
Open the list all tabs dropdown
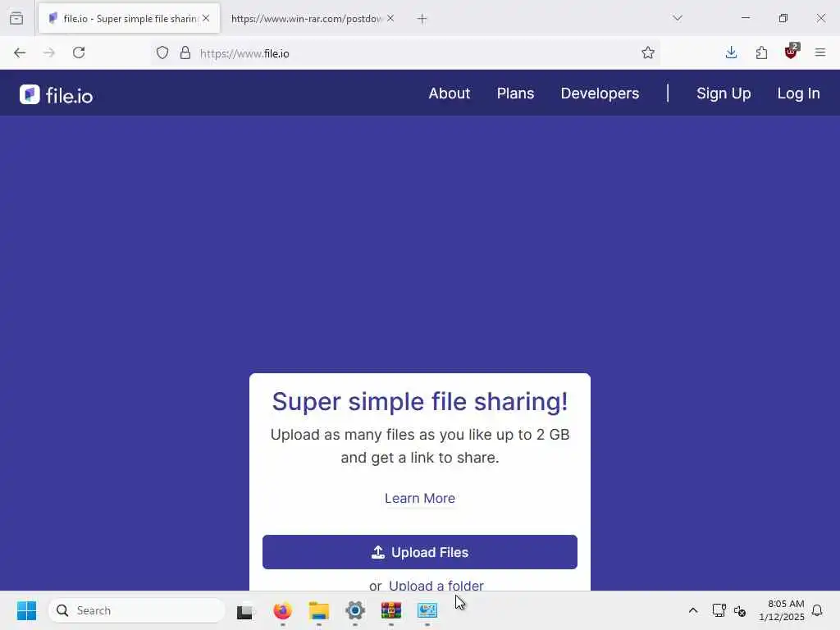pos(678,18)
